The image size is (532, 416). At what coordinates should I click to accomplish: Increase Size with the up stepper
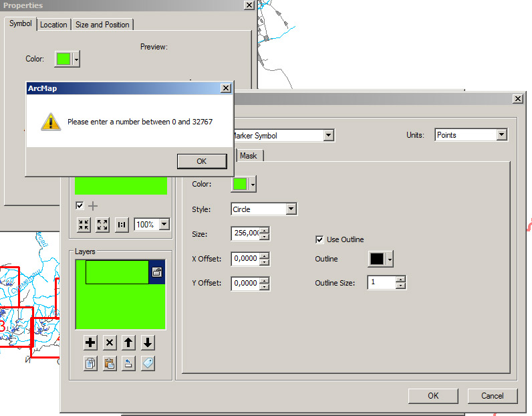pos(264,231)
